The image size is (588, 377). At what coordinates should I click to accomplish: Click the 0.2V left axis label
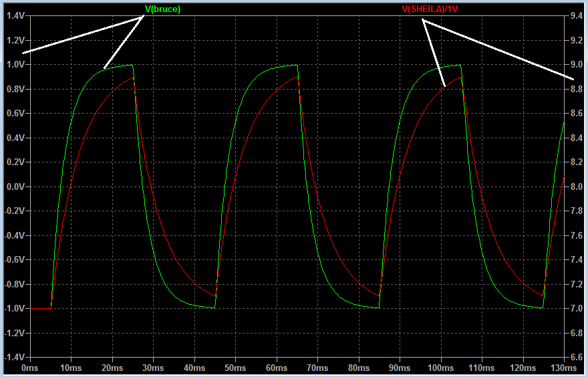pos(16,162)
